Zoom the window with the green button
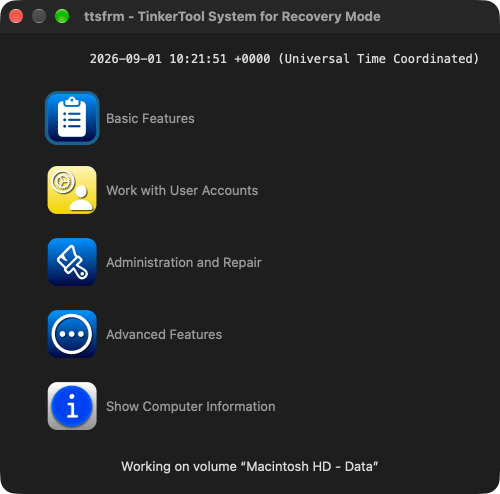 pyautogui.click(x=62, y=16)
